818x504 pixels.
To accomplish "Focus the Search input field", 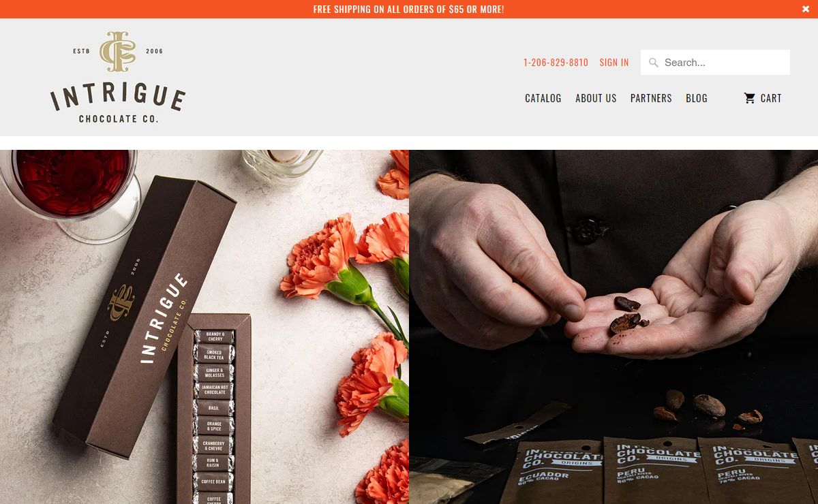I will click(715, 63).
